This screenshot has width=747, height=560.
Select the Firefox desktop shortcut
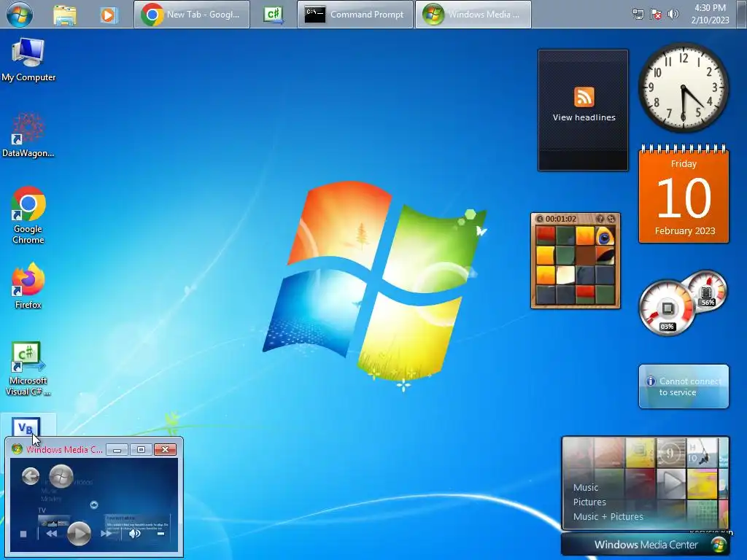28,286
